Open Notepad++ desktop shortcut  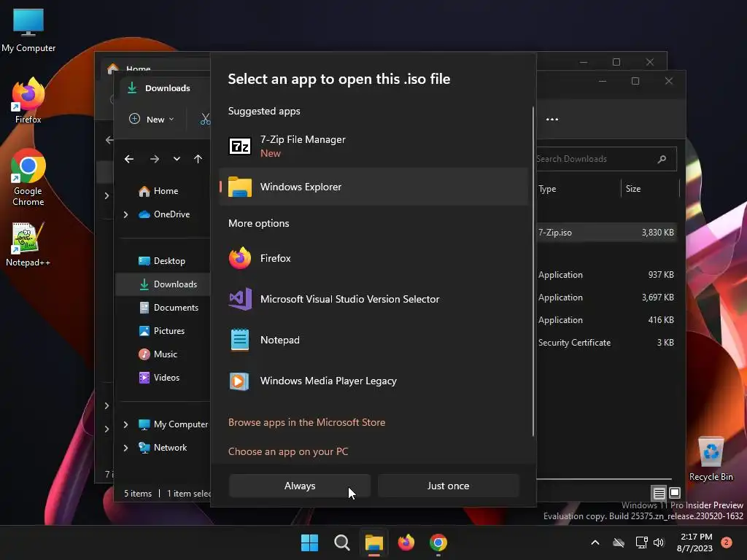pyautogui.click(x=28, y=244)
